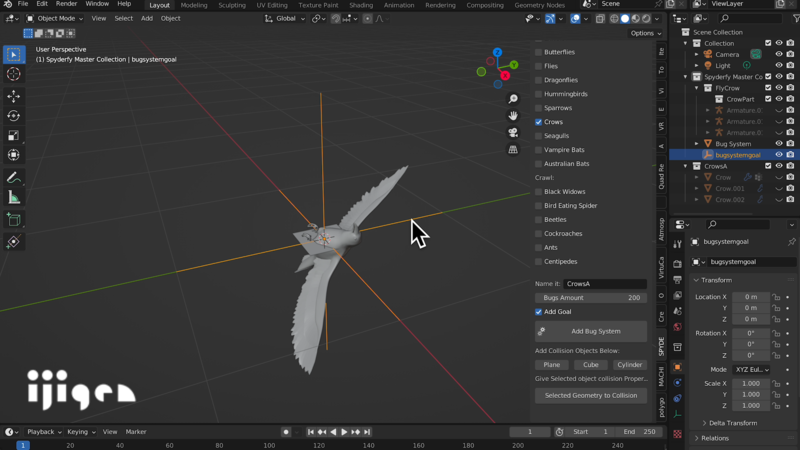The height and width of the screenshot is (450, 800).
Task: Collapse the CrowsA collection
Action: click(686, 166)
